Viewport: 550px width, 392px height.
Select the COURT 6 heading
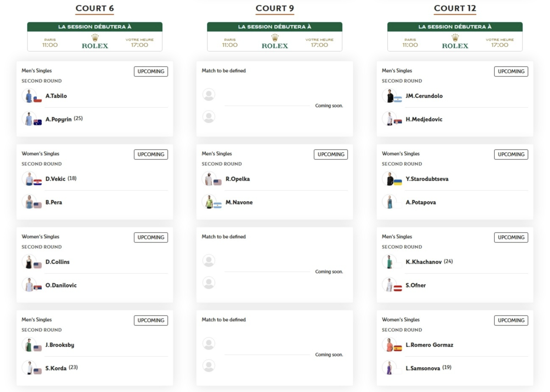click(x=95, y=8)
